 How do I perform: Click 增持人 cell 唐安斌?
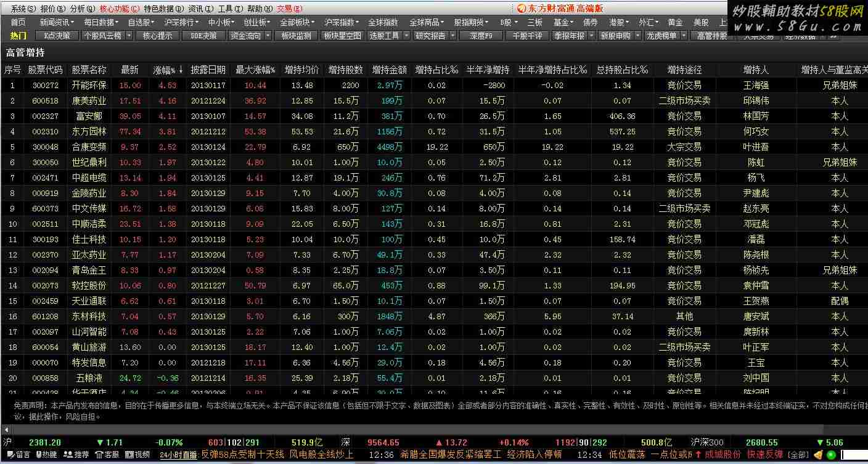[x=756, y=316]
